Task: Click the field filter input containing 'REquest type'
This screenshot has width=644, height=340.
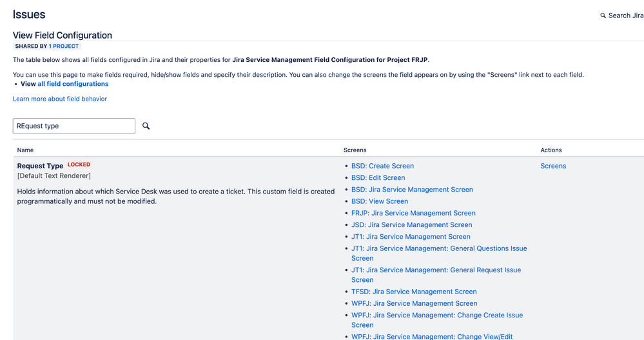Action: point(74,126)
